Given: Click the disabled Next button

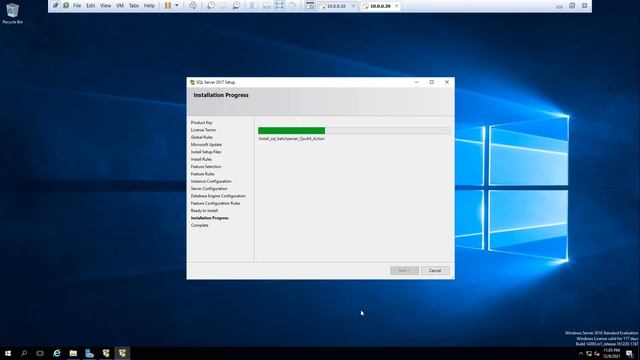Looking at the screenshot, I should tap(404, 270).
